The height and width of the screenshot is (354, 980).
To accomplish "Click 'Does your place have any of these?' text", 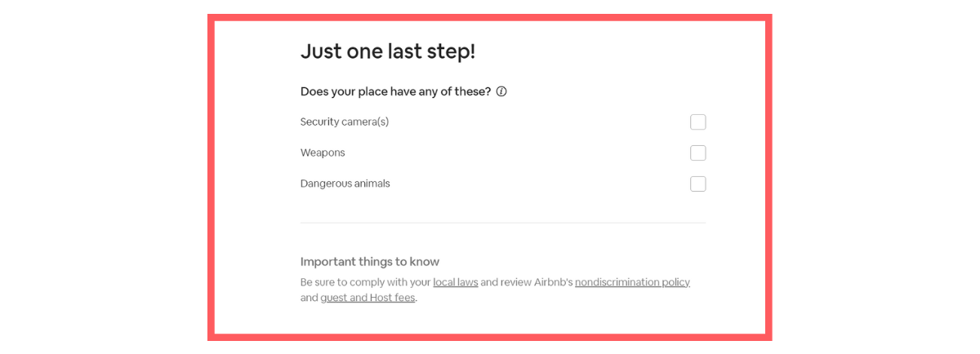I will coord(395,92).
